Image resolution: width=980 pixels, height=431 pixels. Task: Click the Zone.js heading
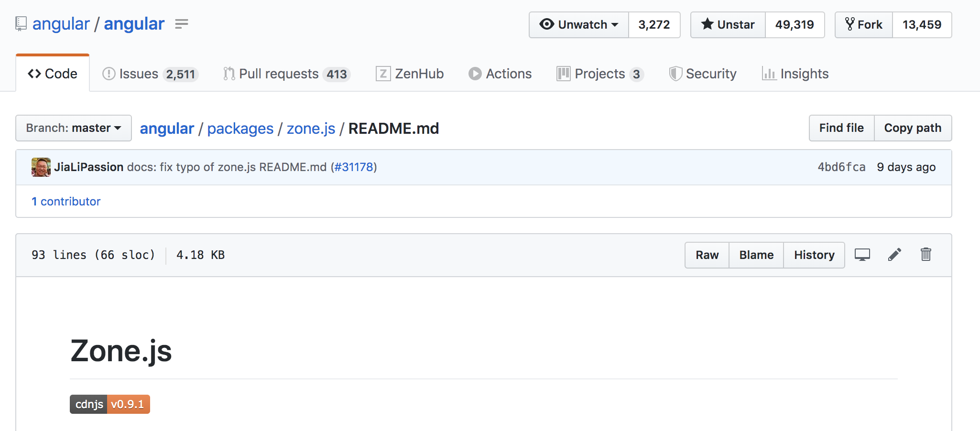121,351
